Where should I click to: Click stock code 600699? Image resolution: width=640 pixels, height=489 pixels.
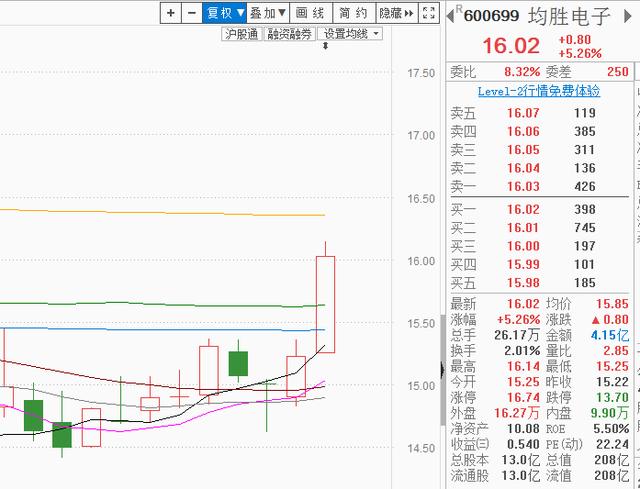click(491, 16)
